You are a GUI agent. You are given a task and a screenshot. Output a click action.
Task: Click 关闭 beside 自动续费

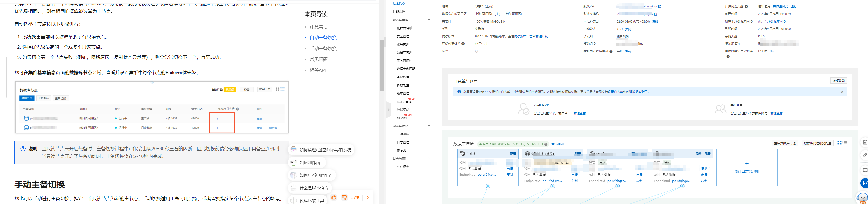[628, 29]
